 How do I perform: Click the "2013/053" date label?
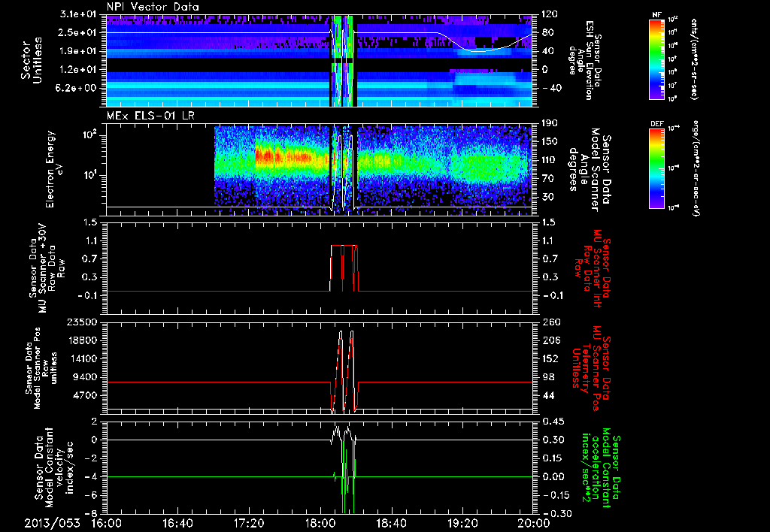tap(53, 523)
